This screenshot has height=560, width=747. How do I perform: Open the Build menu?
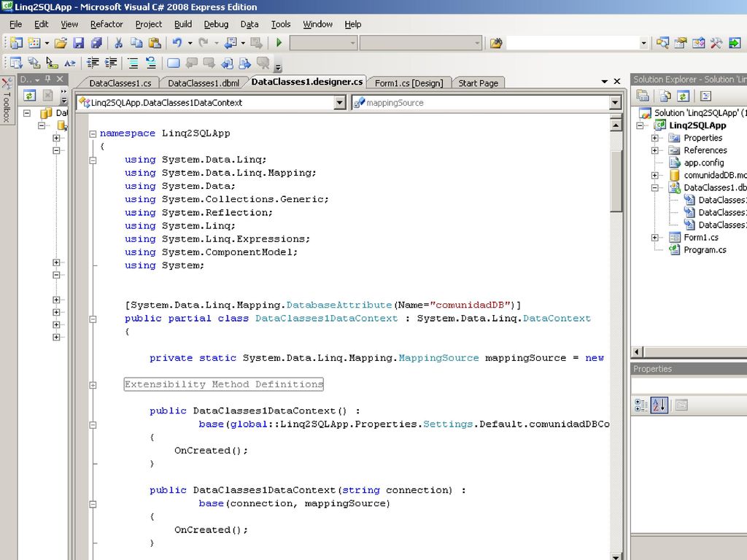(x=183, y=24)
